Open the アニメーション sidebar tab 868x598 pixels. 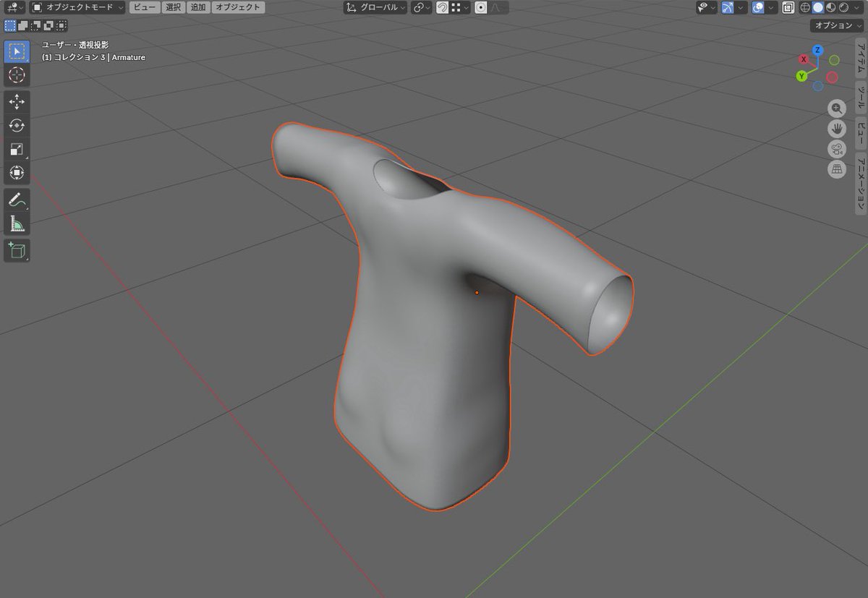pos(861,184)
